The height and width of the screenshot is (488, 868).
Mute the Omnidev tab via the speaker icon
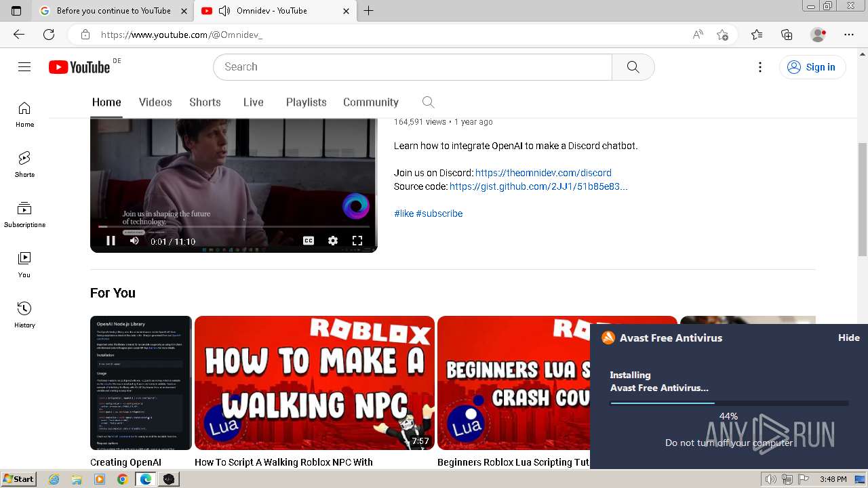coord(224,11)
